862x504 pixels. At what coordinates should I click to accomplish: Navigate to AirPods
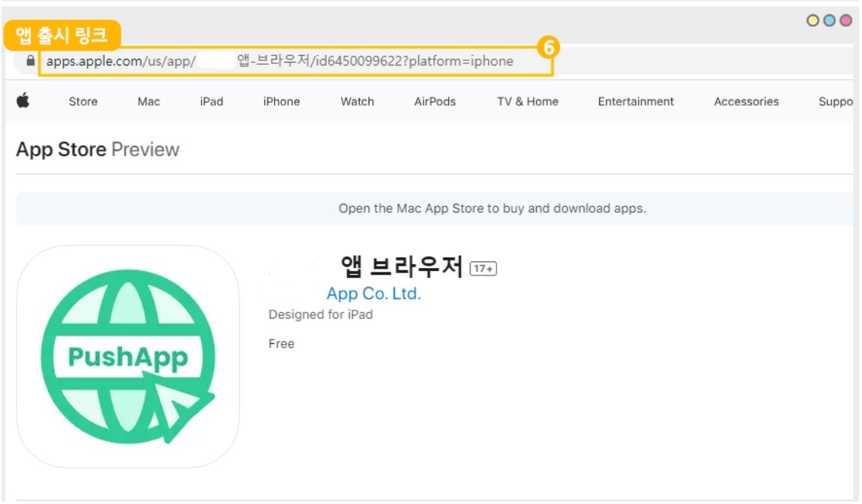tap(435, 102)
